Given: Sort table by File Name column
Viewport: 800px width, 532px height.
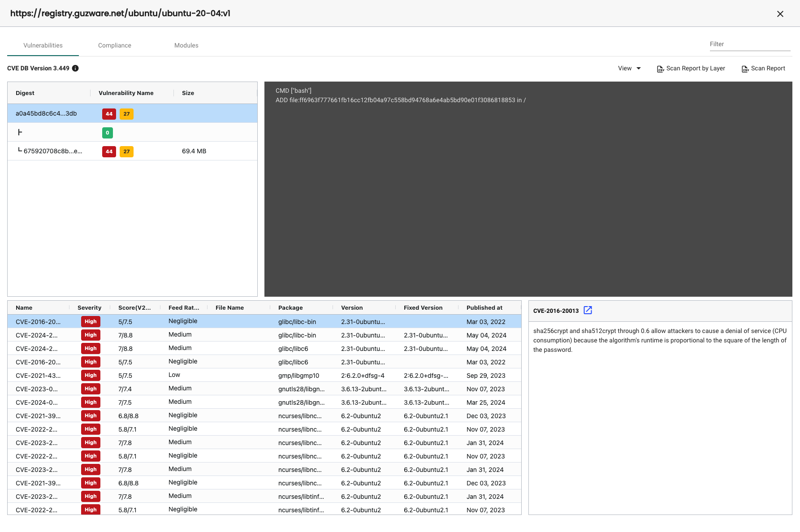Looking at the screenshot, I should tap(229, 307).
